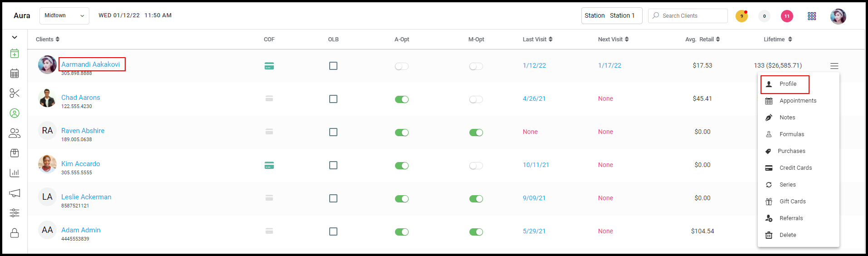The width and height of the screenshot is (868, 256).
Task: Sort clients by the Lifetime column
Action: (x=778, y=39)
